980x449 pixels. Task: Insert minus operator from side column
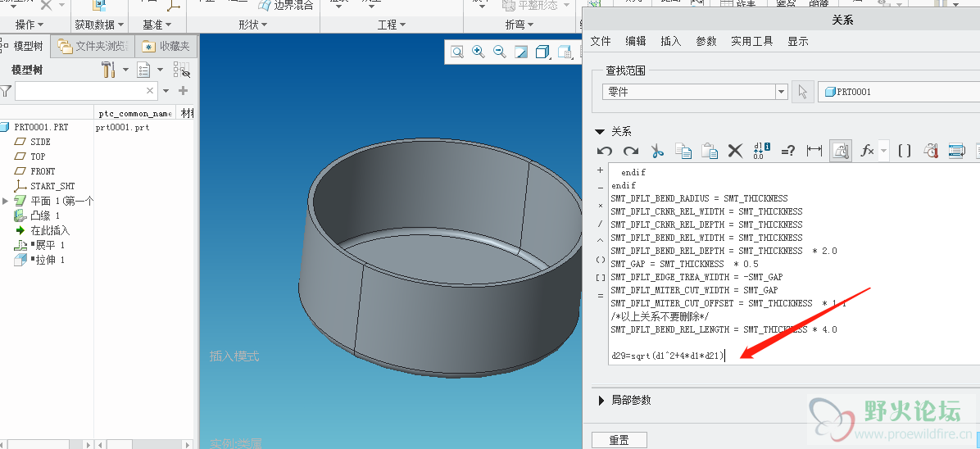pyautogui.click(x=601, y=188)
